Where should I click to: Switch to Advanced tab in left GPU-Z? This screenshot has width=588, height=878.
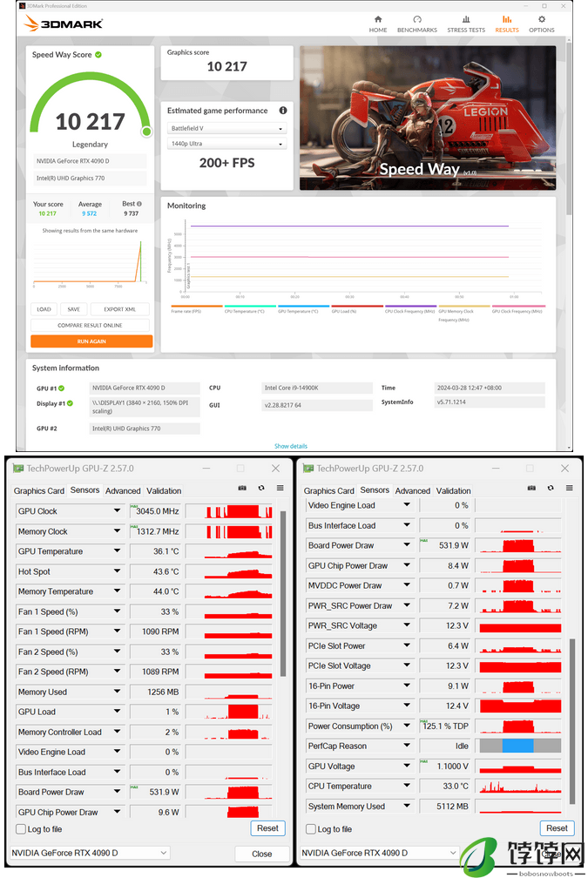[123, 490]
